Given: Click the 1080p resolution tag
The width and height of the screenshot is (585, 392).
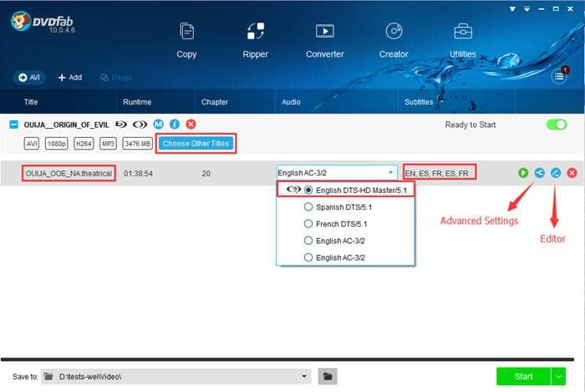Looking at the screenshot, I should 56,144.
